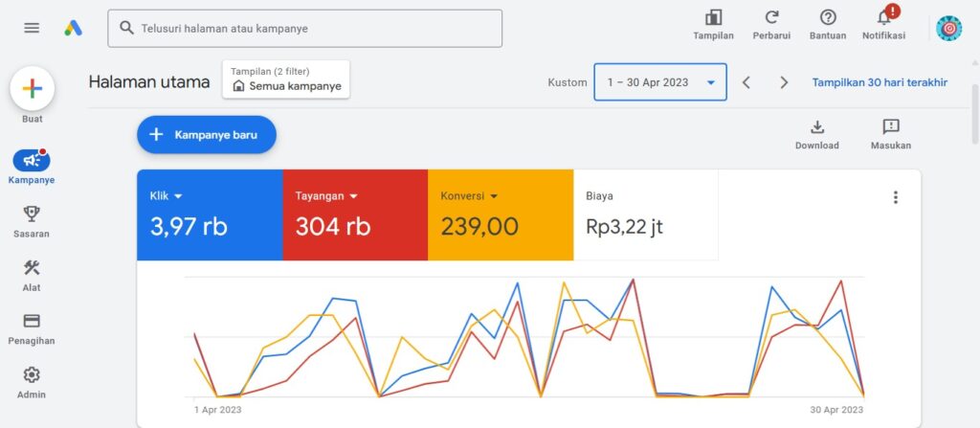Click the search pages or campaigns field

point(305,29)
